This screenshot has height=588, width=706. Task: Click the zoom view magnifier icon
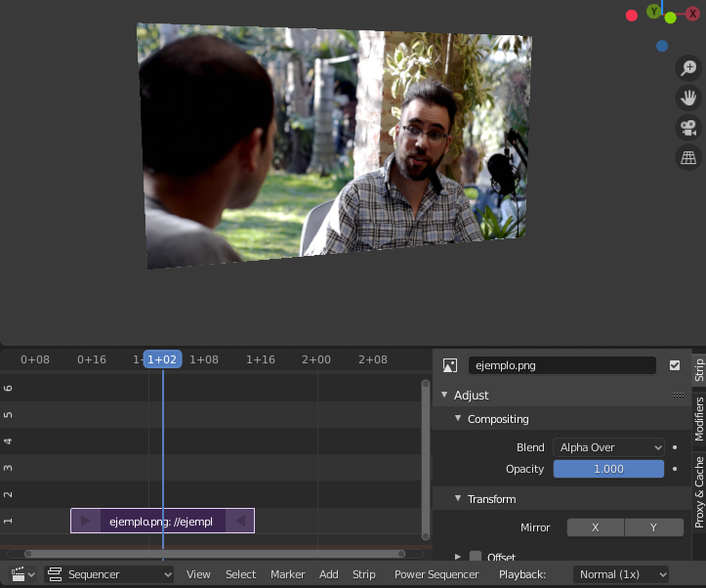(688, 68)
